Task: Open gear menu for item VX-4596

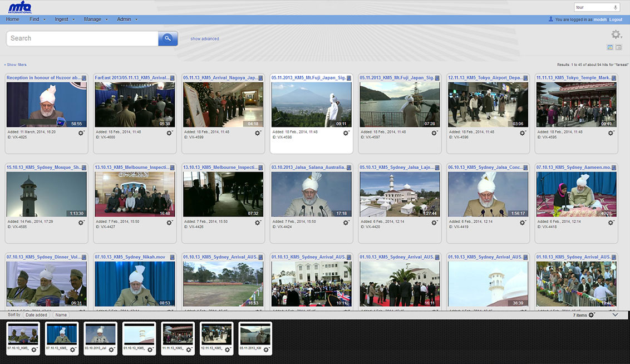Action: click(523, 133)
